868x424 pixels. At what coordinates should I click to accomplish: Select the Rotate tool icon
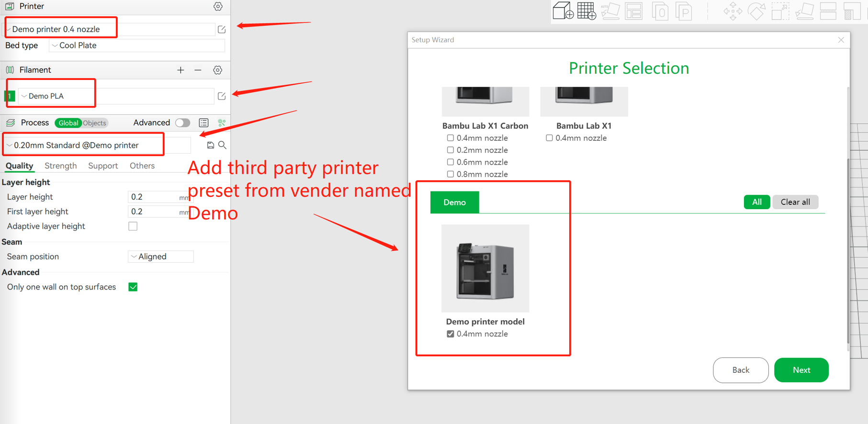756,11
